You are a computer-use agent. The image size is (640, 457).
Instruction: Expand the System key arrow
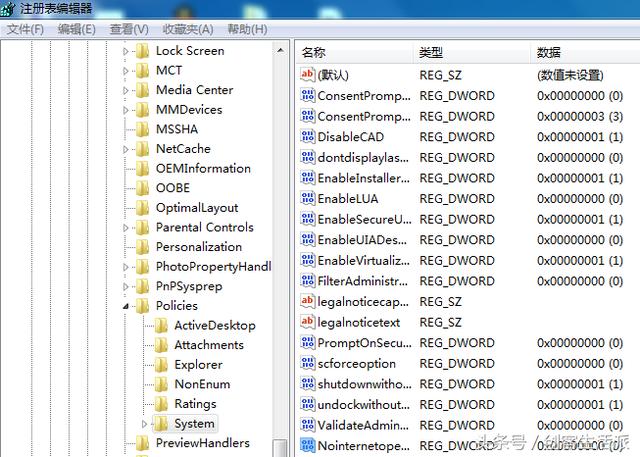point(144,424)
